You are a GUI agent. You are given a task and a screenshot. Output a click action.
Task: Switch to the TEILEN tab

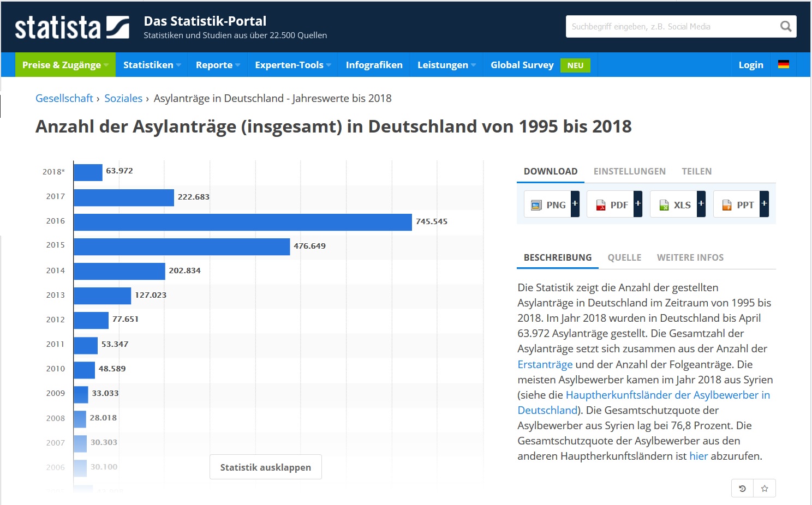click(697, 171)
